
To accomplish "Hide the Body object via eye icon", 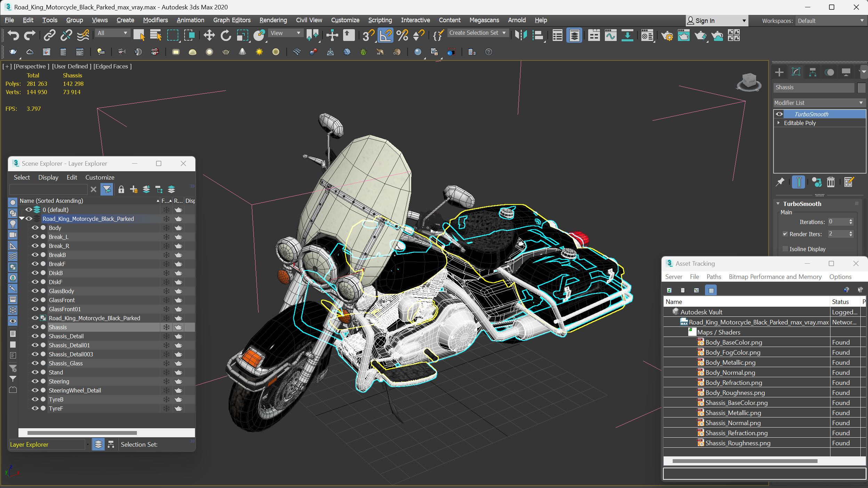I will click(35, 228).
